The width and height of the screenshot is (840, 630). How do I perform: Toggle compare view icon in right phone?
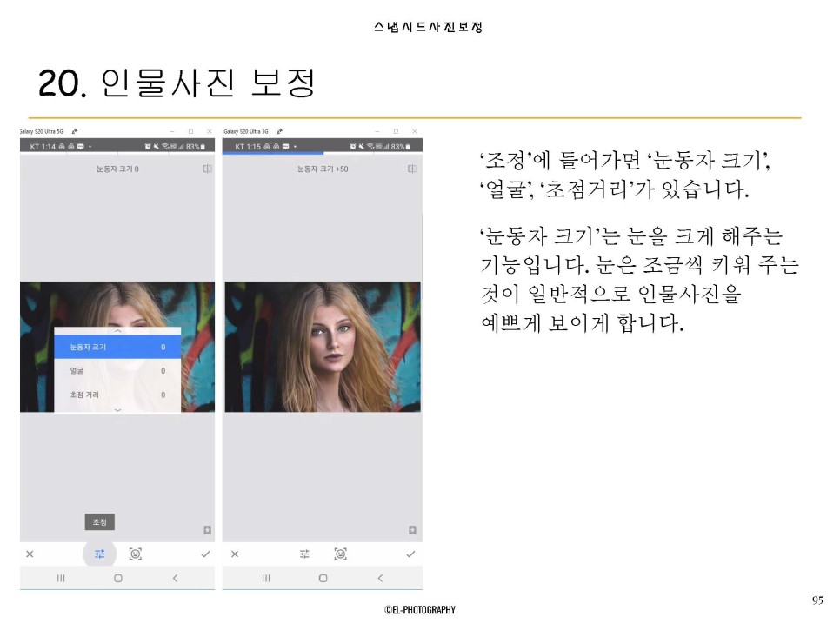point(412,169)
